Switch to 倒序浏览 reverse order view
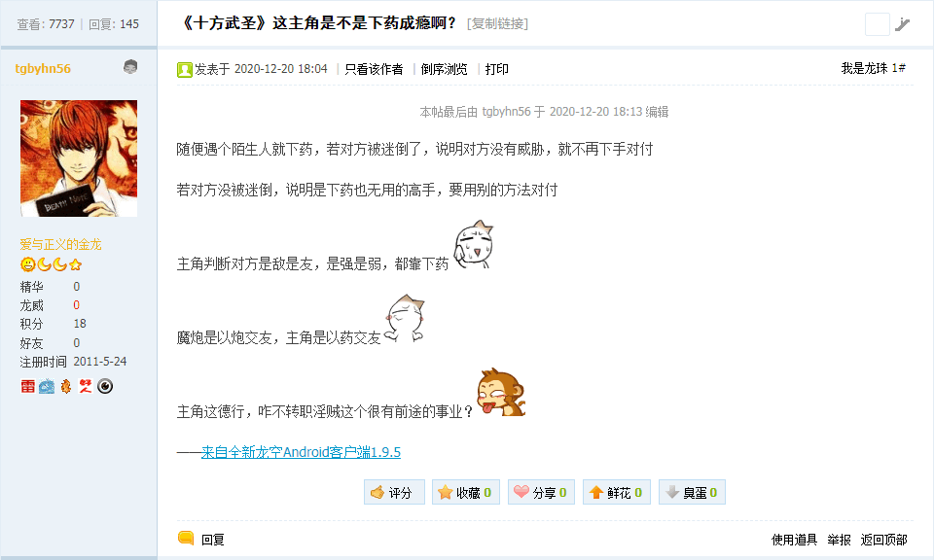Image resolution: width=934 pixels, height=560 pixels. [445, 70]
